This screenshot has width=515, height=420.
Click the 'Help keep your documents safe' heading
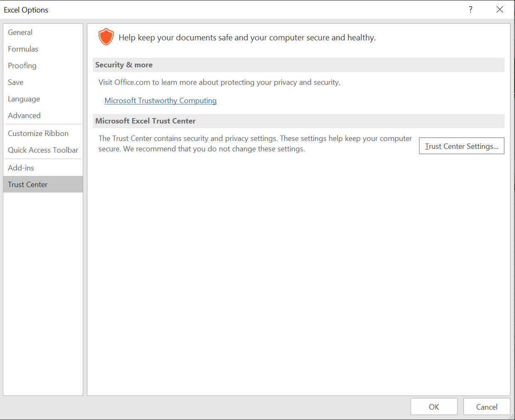click(247, 37)
